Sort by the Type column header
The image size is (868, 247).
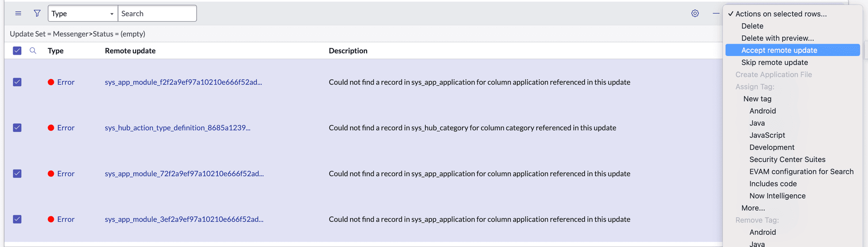[56, 51]
